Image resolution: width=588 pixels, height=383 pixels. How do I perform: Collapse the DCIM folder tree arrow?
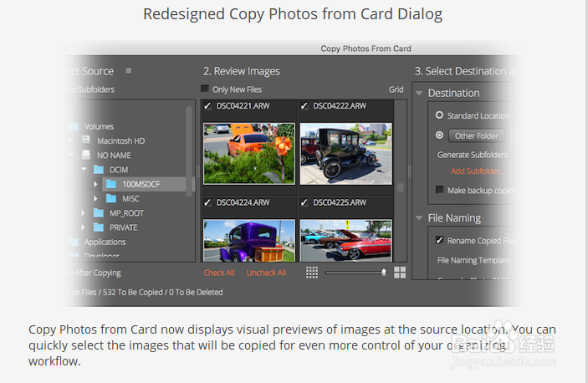(84, 170)
